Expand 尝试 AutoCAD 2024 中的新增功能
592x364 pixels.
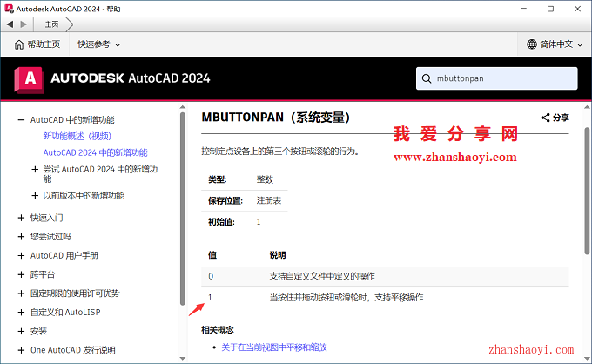pyautogui.click(x=35, y=170)
